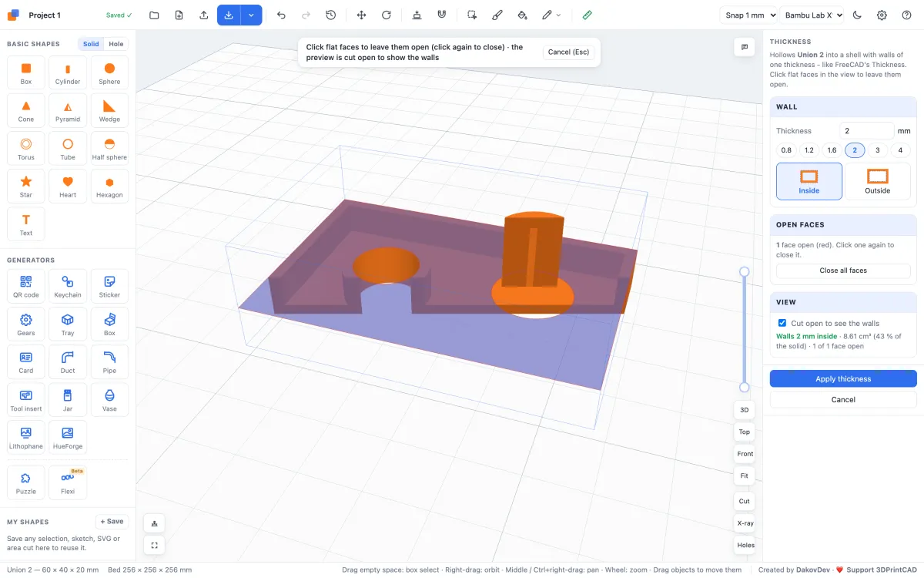Screen dimensions: 924x578
Task: Click the blue download export button
Action: 229,15
